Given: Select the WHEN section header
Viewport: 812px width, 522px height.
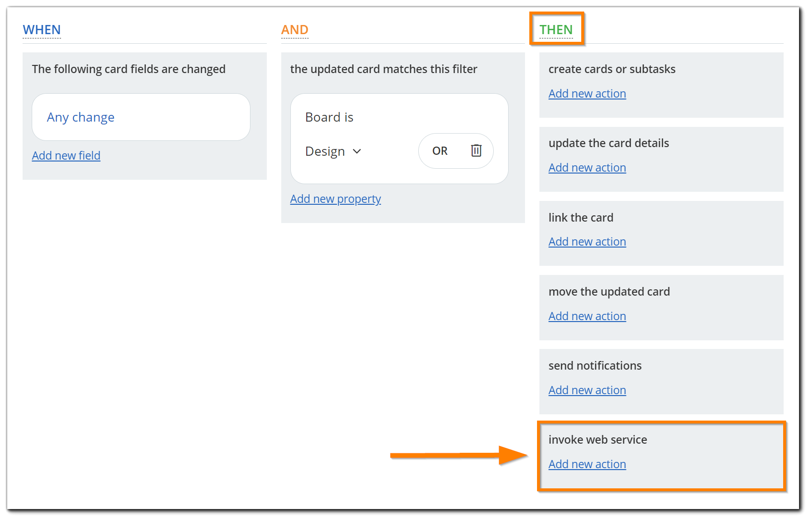Looking at the screenshot, I should click(x=41, y=29).
